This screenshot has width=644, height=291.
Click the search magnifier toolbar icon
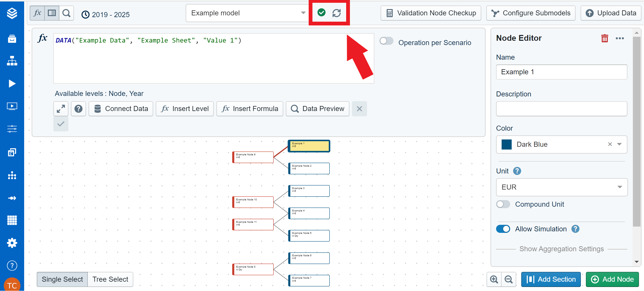[x=66, y=13]
